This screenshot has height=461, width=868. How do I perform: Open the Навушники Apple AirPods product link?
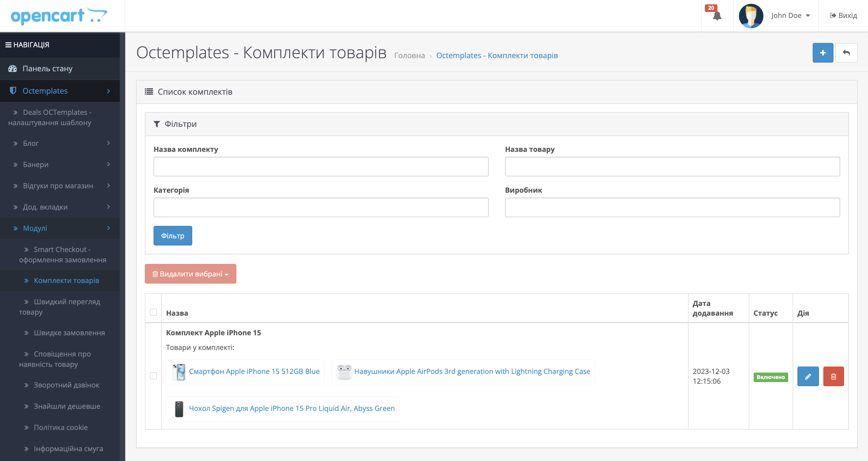coord(472,371)
